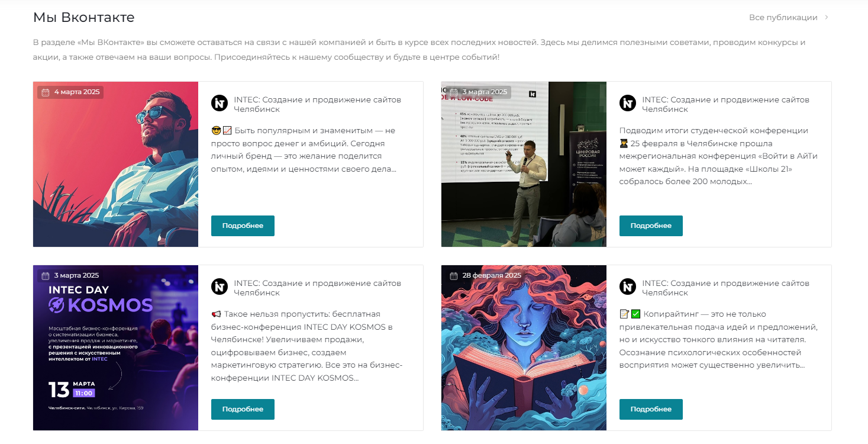Image resolution: width=868 pixels, height=444 pixels.
Task: Click the INTEC logo avatar in the copywriting post
Action: (x=628, y=287)
